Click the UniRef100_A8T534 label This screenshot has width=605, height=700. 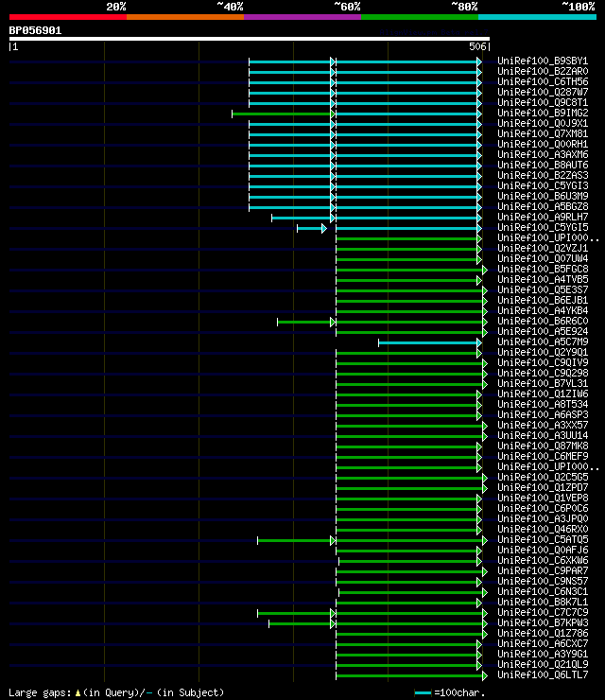click(x=543, y=405)
